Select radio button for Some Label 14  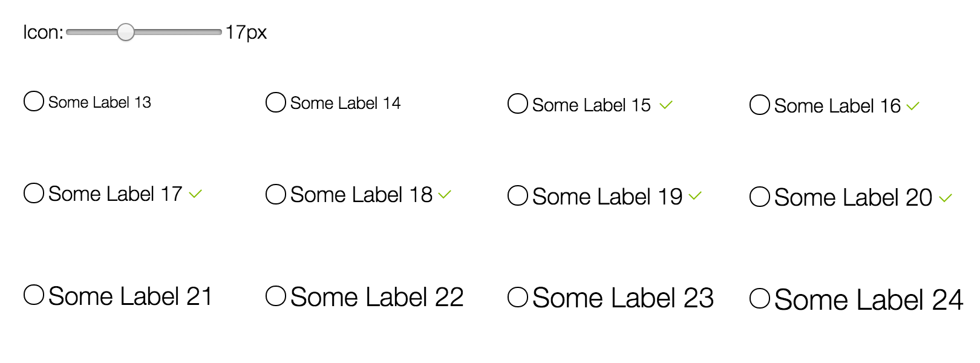click(276, 102)
